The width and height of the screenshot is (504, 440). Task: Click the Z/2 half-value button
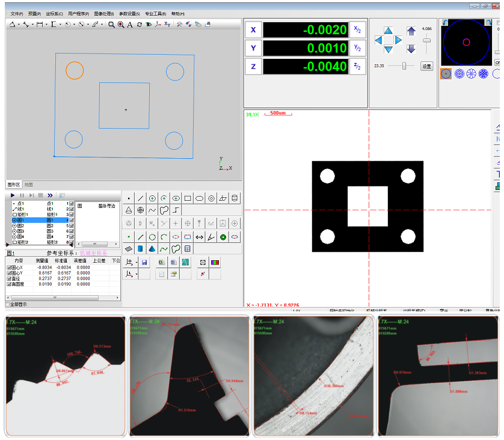click(x=357, y=67)
